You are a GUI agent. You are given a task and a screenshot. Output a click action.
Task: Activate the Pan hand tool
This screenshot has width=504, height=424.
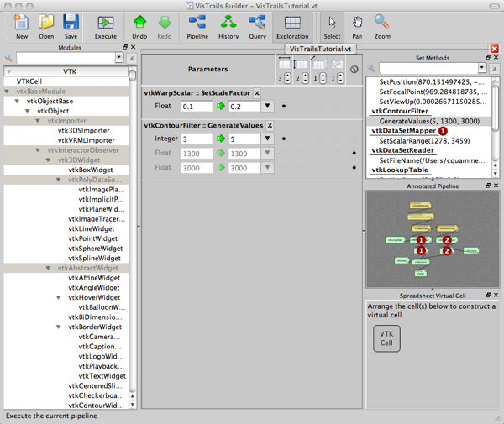(x=357, y=27)
